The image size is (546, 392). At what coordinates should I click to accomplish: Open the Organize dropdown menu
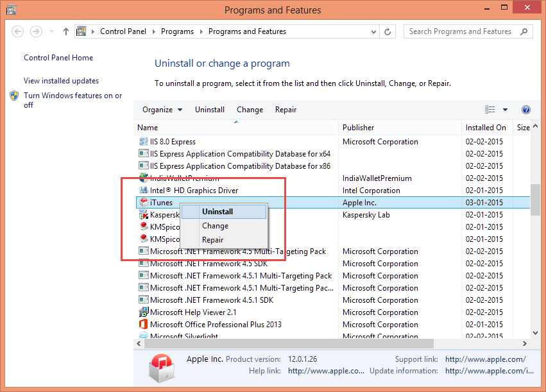click(162, 110)
